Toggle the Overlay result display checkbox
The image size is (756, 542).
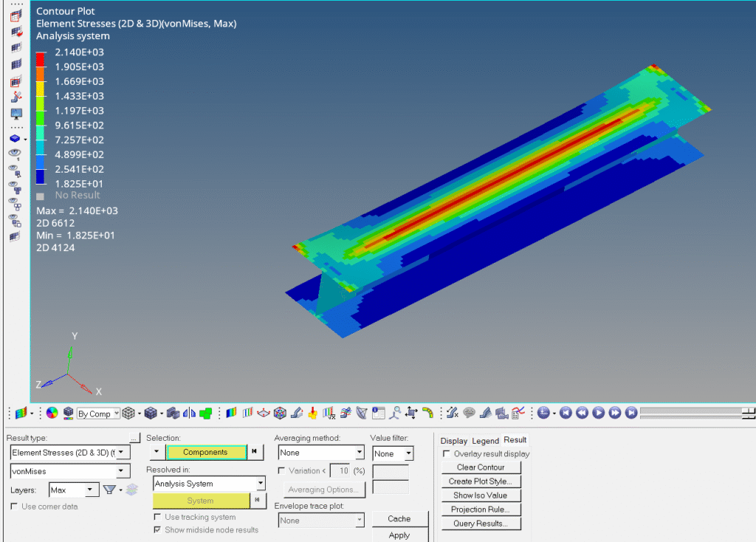click(x=446, y=454)
